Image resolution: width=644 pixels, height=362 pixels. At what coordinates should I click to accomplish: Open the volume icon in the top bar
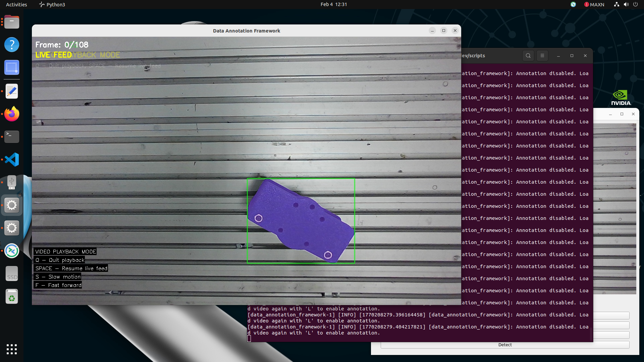pos(626,4)
